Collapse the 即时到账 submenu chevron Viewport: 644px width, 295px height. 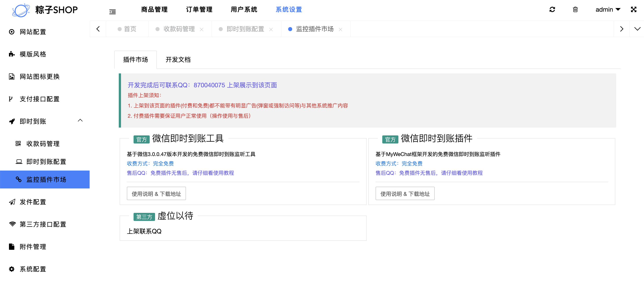point(80,120)
